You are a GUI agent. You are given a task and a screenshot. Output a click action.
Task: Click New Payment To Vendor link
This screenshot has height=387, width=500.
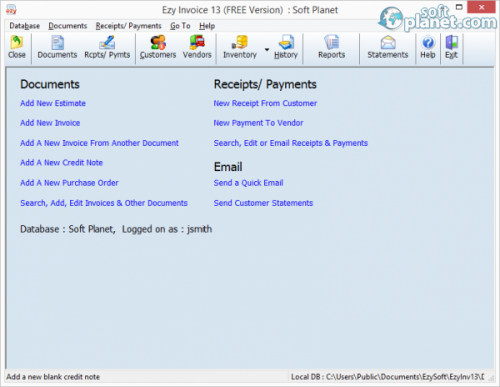click(258, 123)
